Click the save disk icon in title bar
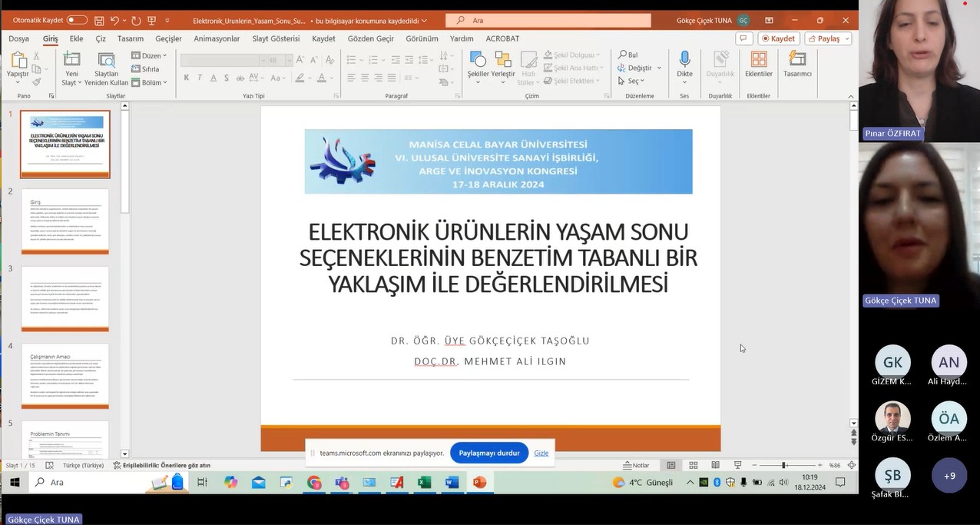980x525 pixels. pyautogui.click(x=98, y=20)
